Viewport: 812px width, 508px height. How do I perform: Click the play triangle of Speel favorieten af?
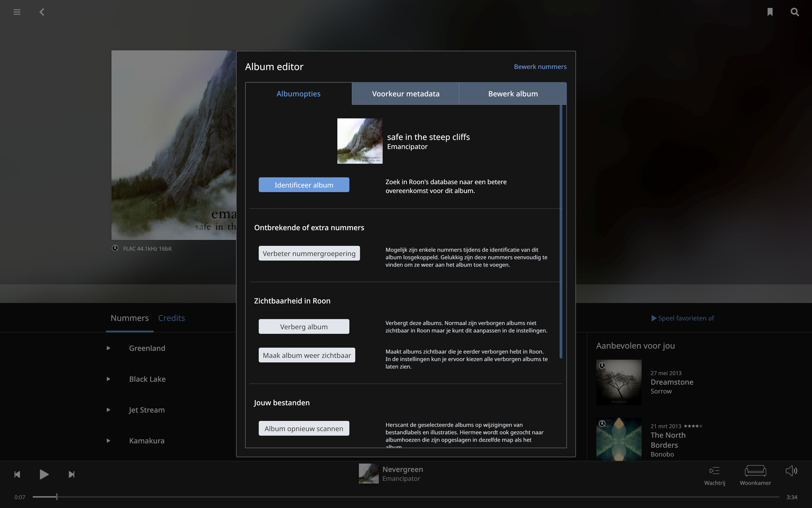click(x=654, y=318)
